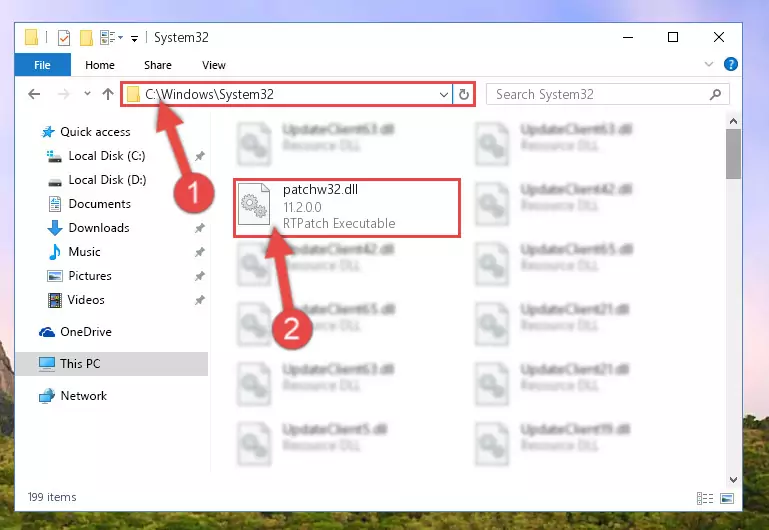
Task: Refresh the System32 folder view
Action: coord(463,94)
